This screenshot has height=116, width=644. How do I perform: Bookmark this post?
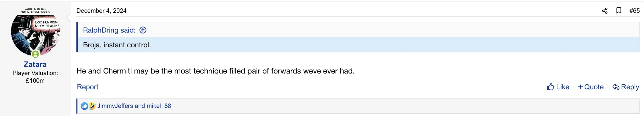coord(619,11)
